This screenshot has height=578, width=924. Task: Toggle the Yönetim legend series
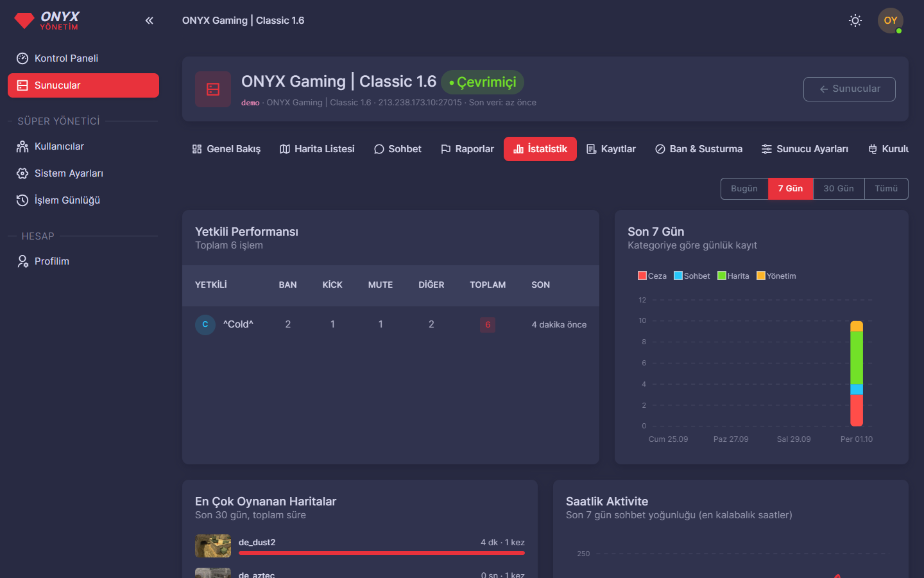coord(776,276)
